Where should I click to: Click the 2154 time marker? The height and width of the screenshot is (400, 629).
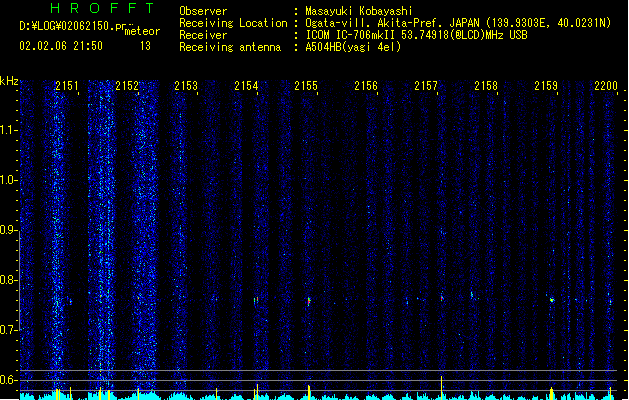click(246, 86)
